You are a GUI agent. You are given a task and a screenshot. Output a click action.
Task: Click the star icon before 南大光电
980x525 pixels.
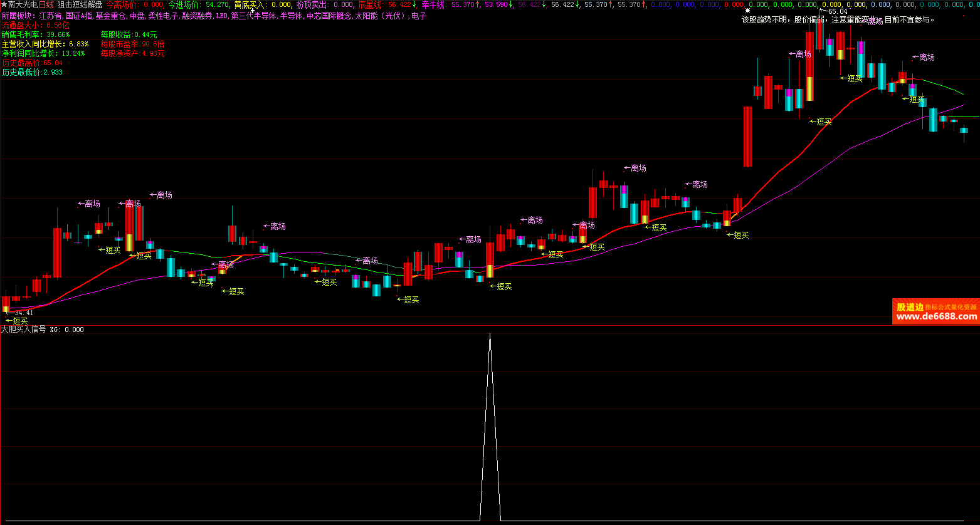4,4
